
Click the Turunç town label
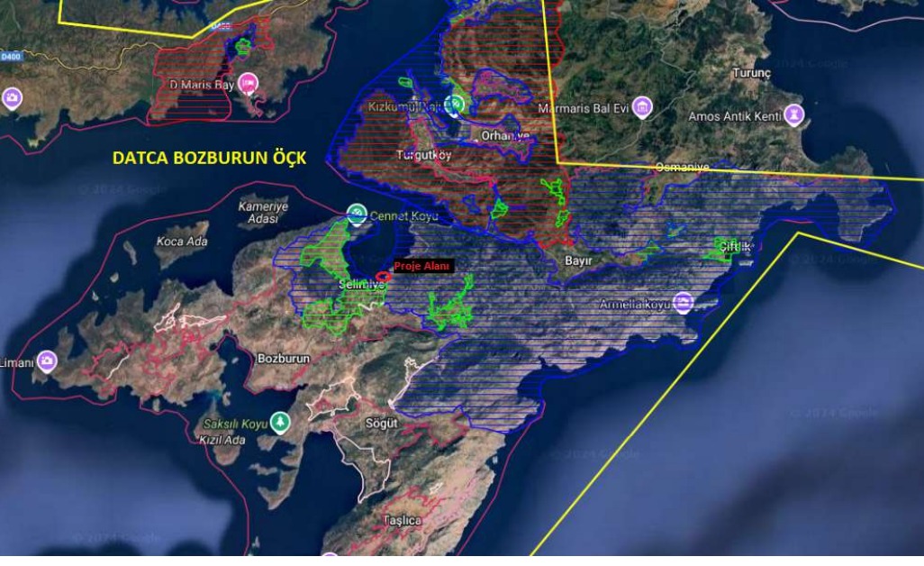point(751,72)
